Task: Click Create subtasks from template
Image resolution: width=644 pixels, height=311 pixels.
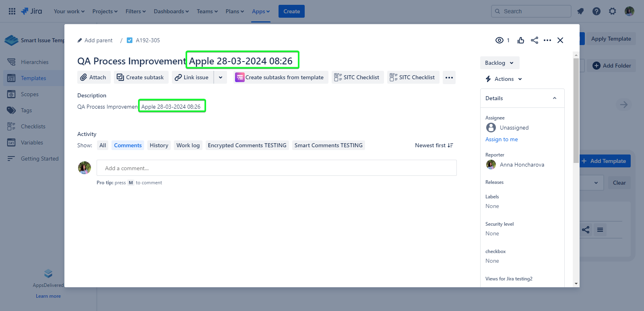Action: click(280, 77)
